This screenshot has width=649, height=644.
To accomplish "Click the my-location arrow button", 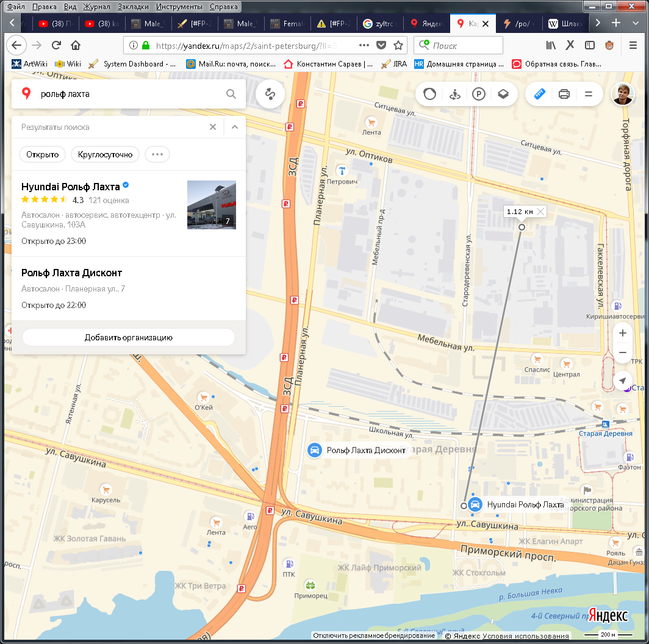I will [x=623, y=381].
